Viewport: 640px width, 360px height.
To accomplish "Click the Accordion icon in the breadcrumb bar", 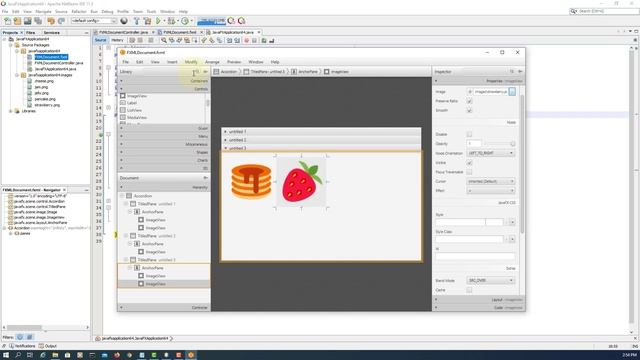I will point(216,71).
